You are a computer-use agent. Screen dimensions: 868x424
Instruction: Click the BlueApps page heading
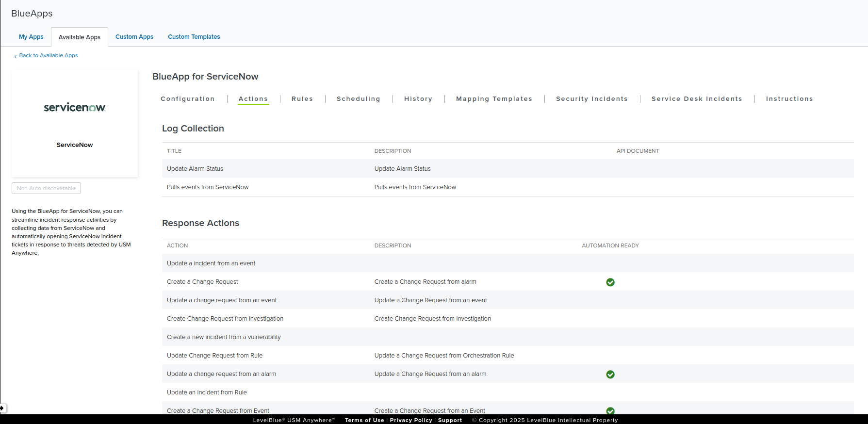[32, 14]
